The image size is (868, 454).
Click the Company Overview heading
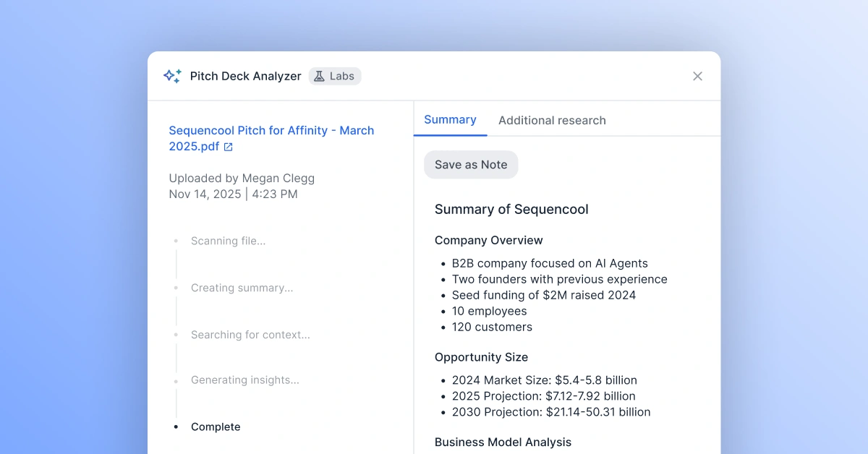coord(488,240)
